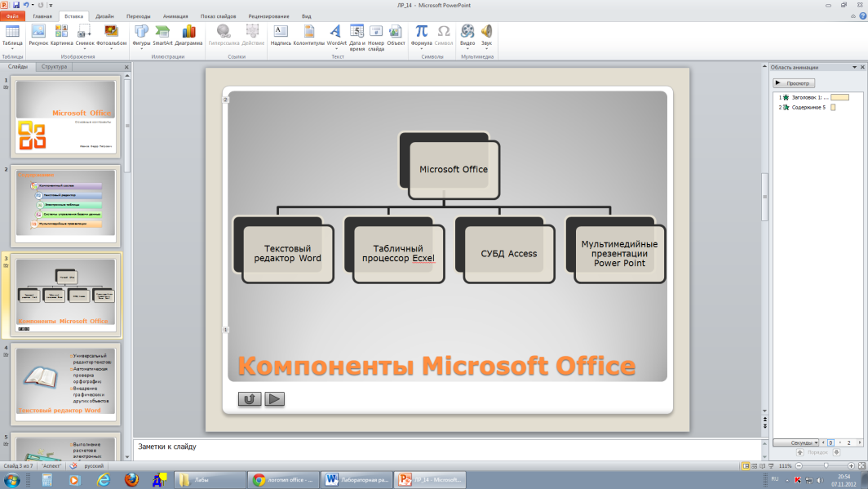
Task: Start slide show view from status bar
Action: pyautogui.click(x=771, y=466)
